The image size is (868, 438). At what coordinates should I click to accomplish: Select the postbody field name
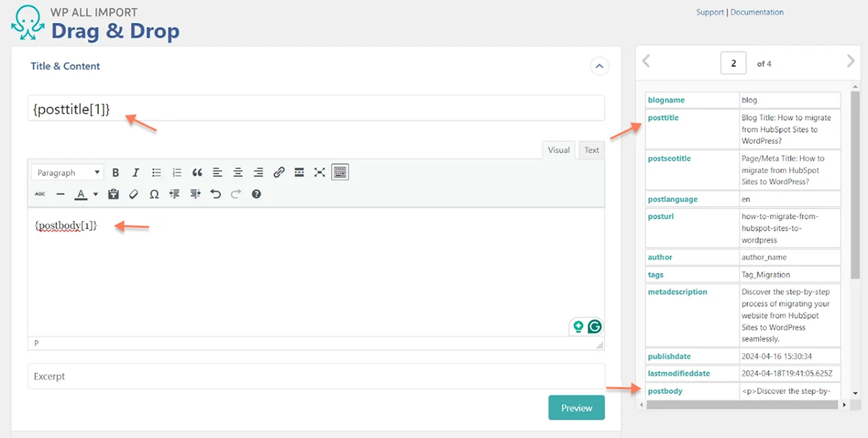pos(665,391)
